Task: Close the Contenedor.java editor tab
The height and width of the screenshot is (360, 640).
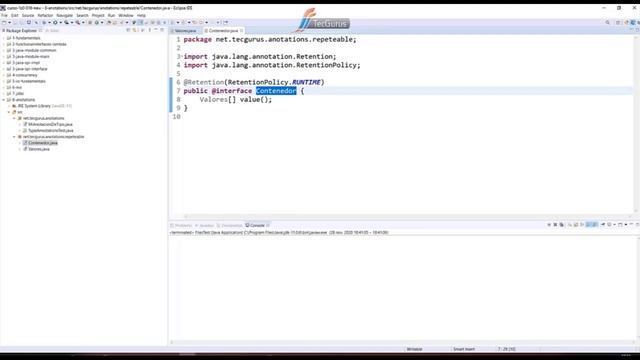Action: pyautogui.click(x=242, y=31)
